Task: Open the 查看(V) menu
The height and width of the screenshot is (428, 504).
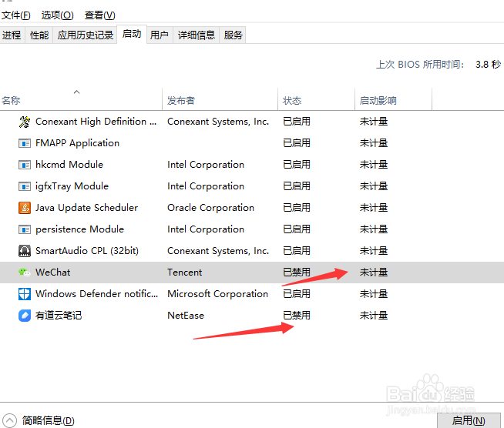Action: 99,15
